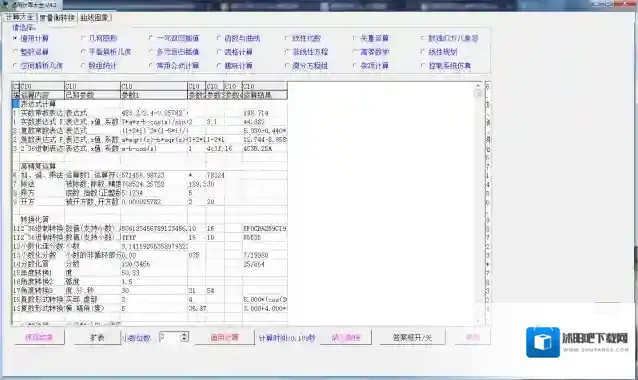Pick the 多元回归插值 radio button
The width and height of the screenshot is (638, 380).
tap(174, 52)
